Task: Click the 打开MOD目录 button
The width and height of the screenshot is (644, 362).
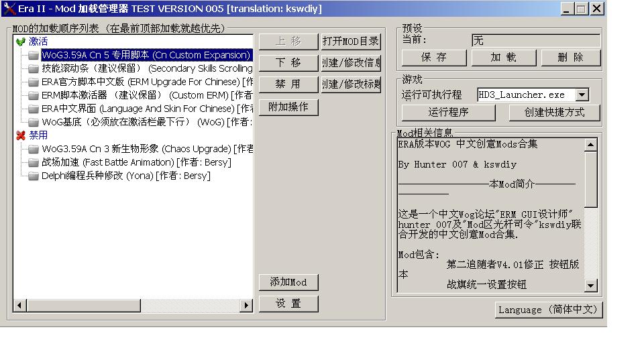Action: click(351, 42)
